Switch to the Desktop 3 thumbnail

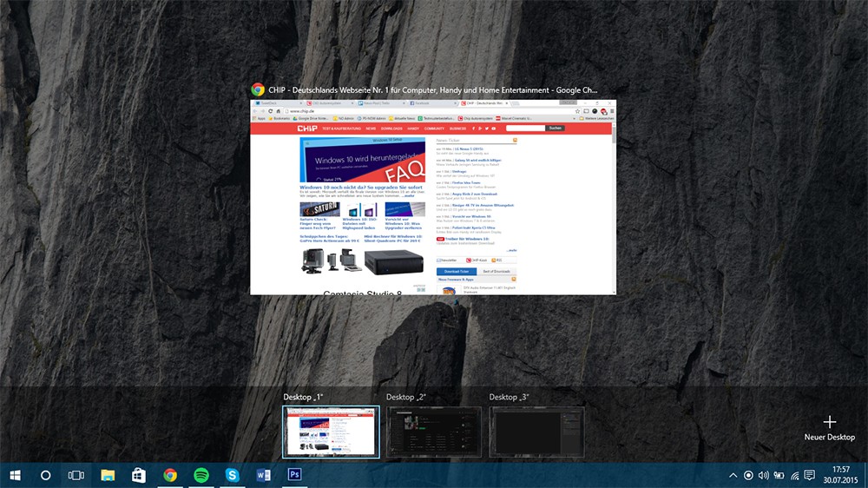pyautogui.click(x=536, y=432)
